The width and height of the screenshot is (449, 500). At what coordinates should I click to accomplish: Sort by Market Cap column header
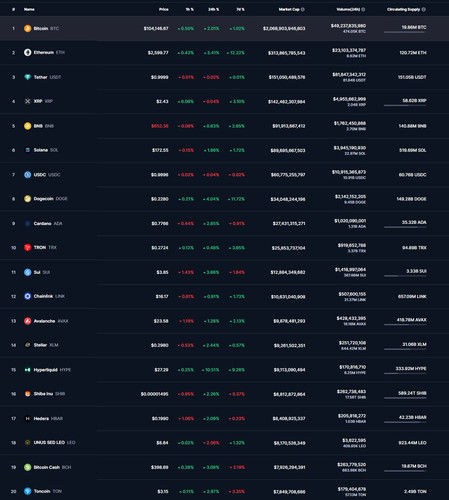[x=289, y=9]
